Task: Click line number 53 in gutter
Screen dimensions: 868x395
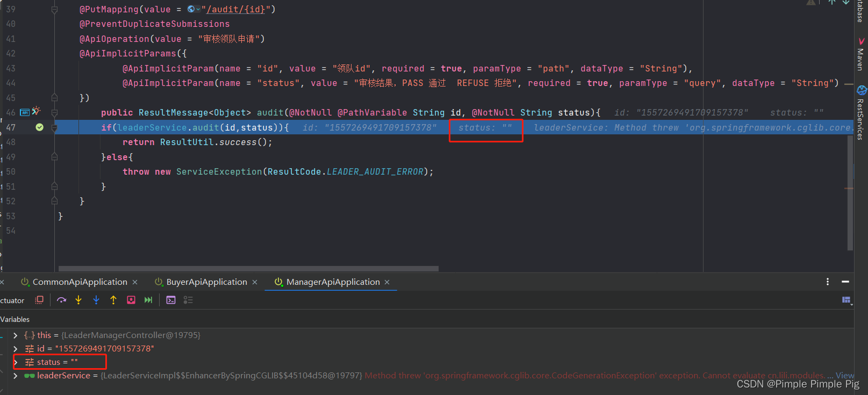Action: click(x=11, y=216)
